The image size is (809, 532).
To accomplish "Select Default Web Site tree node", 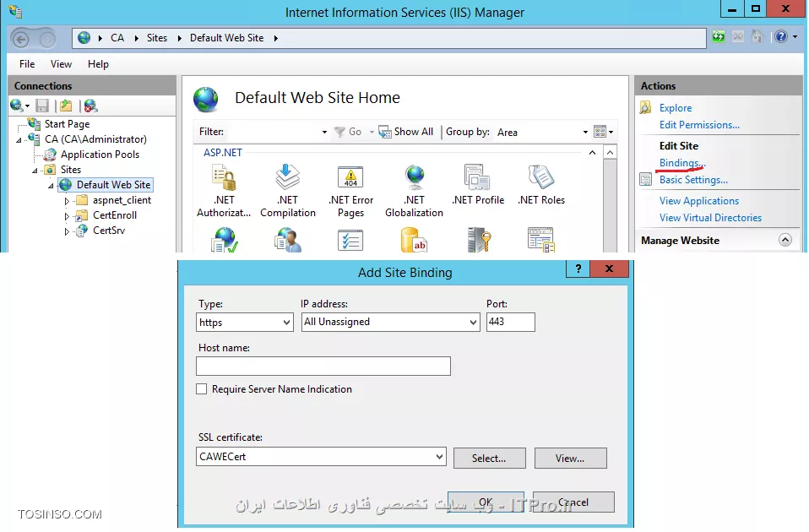I will coord(113,185).
